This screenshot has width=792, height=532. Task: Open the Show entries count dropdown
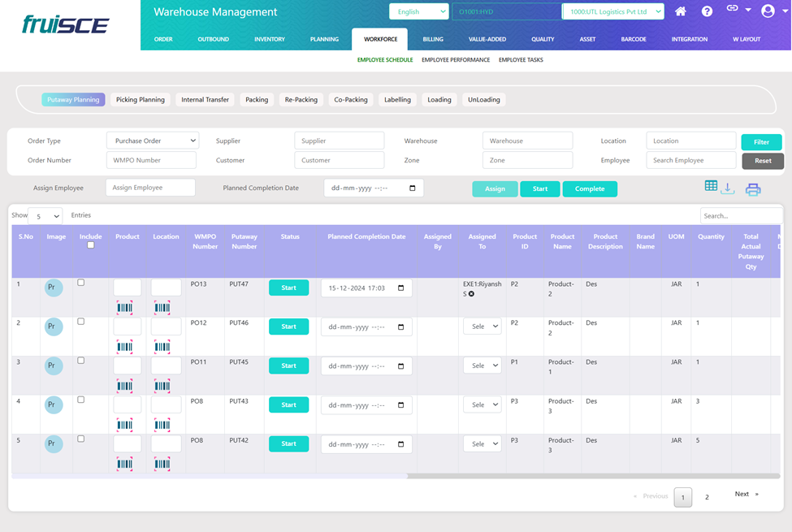coord(45,216)
